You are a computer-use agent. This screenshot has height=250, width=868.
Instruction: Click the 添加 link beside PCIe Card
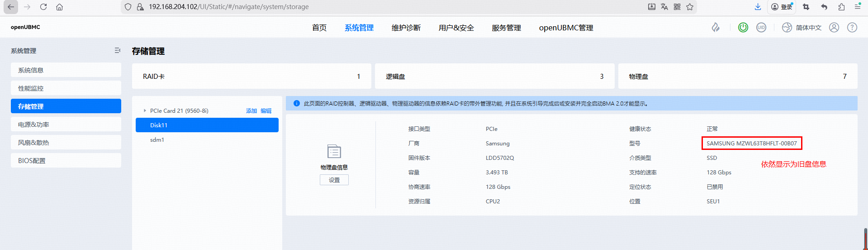(251, 111)
